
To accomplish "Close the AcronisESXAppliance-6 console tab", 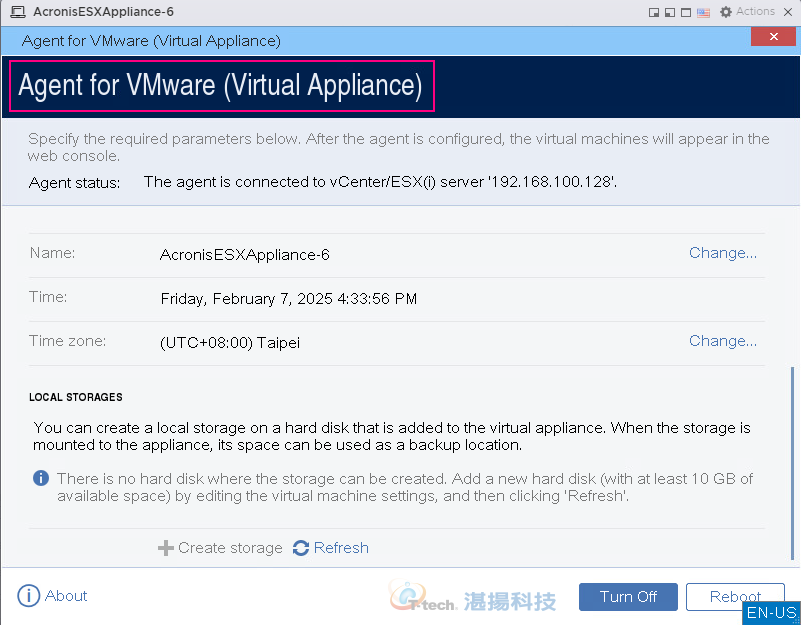I will coord(788,12).
